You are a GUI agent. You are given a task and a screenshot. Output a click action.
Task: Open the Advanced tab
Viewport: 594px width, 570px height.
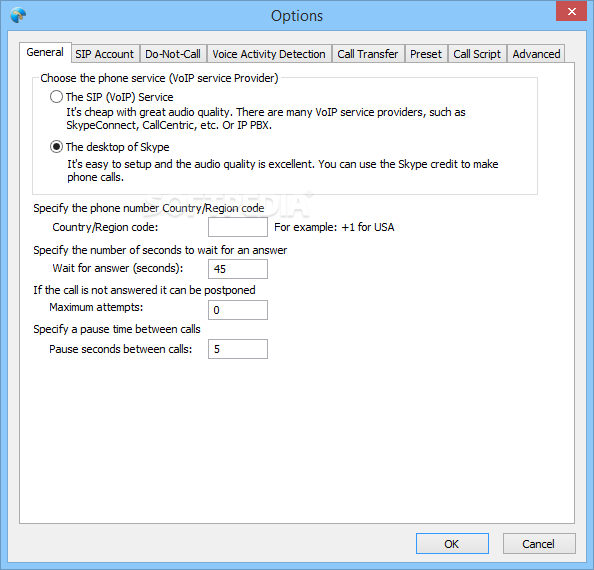536,54
